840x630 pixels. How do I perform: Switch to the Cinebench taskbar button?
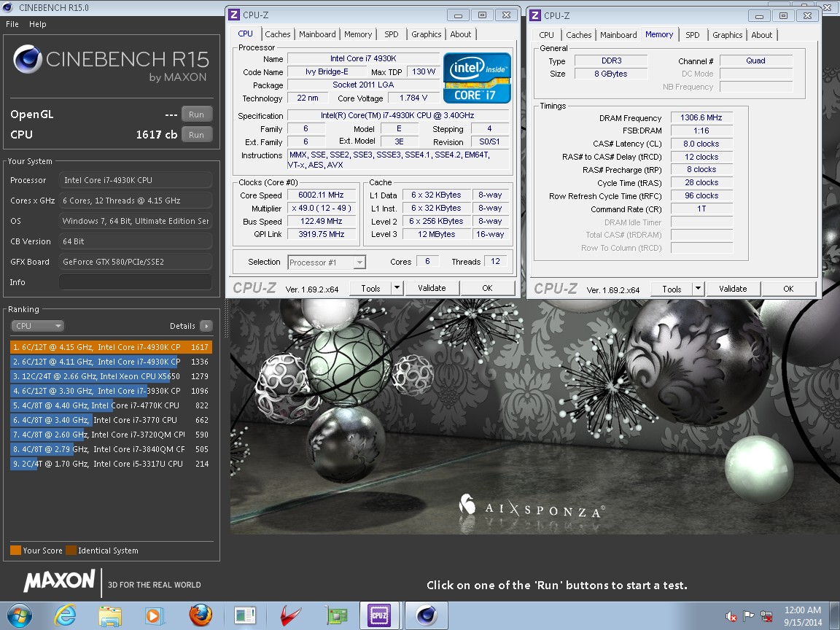(x=427, y=615)
